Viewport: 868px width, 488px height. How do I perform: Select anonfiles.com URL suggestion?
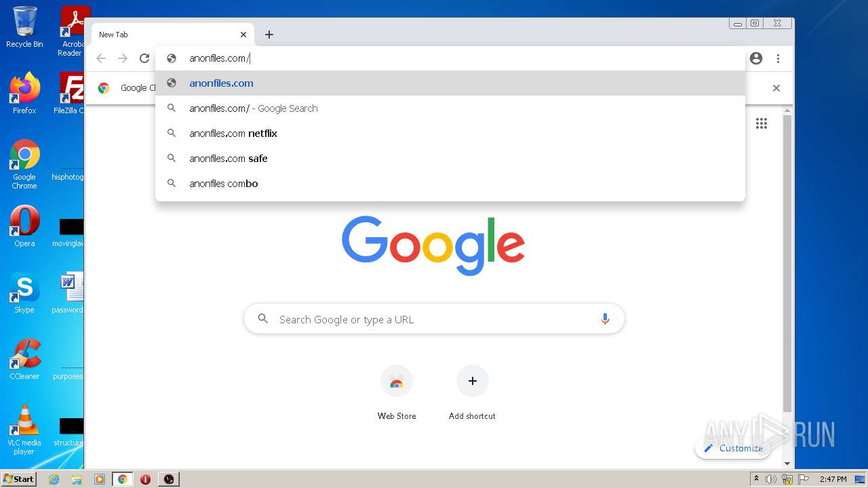pyautogui.click(x=450, y=83)
